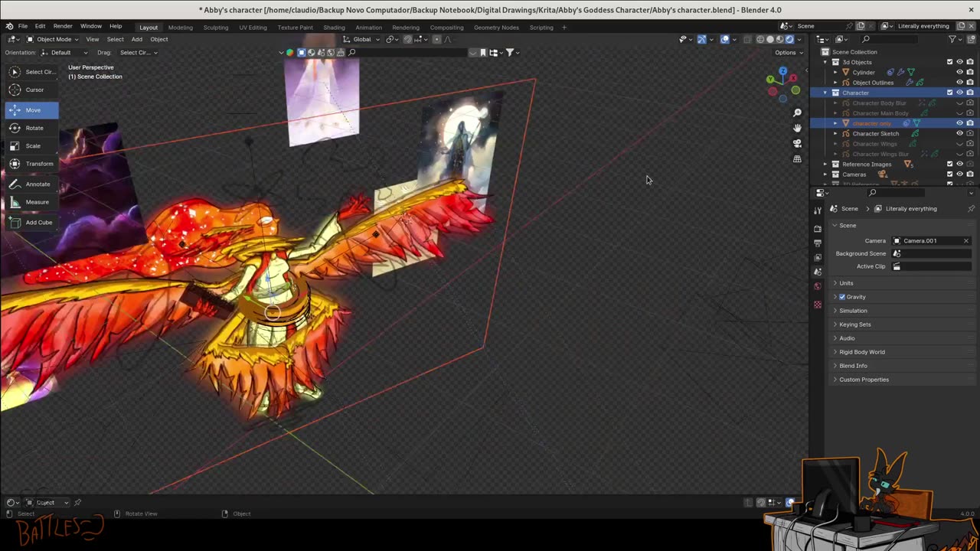Switch to the Shading workspace tab
Image resolution: width=980 pixels, height=551 pixels.
tap(334, 28)
